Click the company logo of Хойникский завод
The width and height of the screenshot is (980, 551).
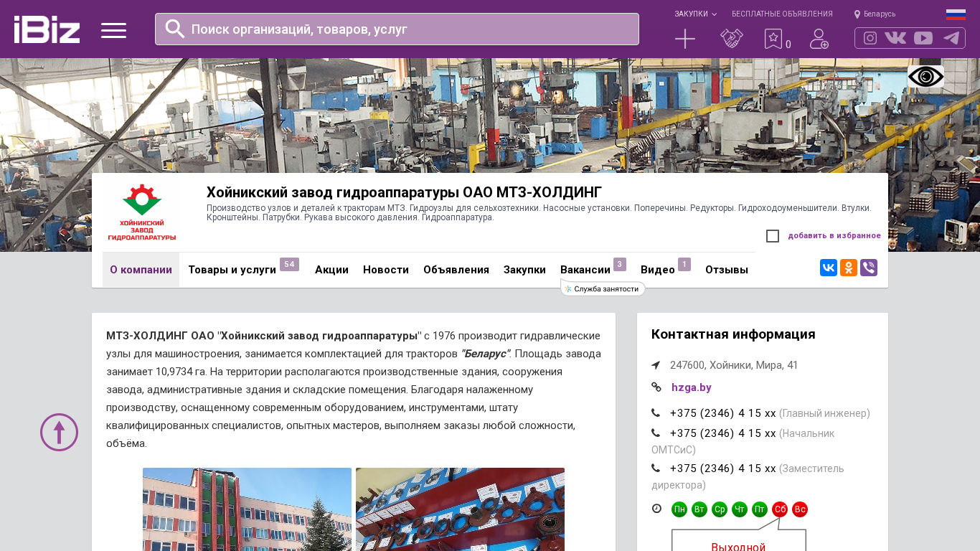click(x=141, y=212)
